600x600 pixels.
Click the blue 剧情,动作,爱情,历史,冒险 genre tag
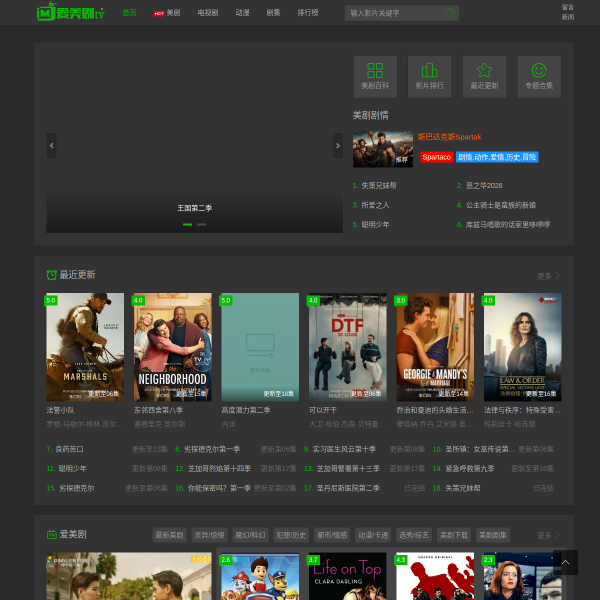coord(497,157)
